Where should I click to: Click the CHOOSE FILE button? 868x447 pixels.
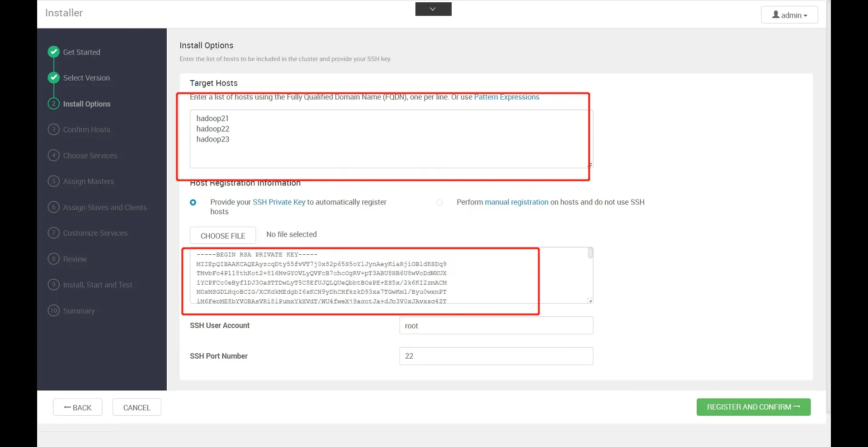point(222,236)
